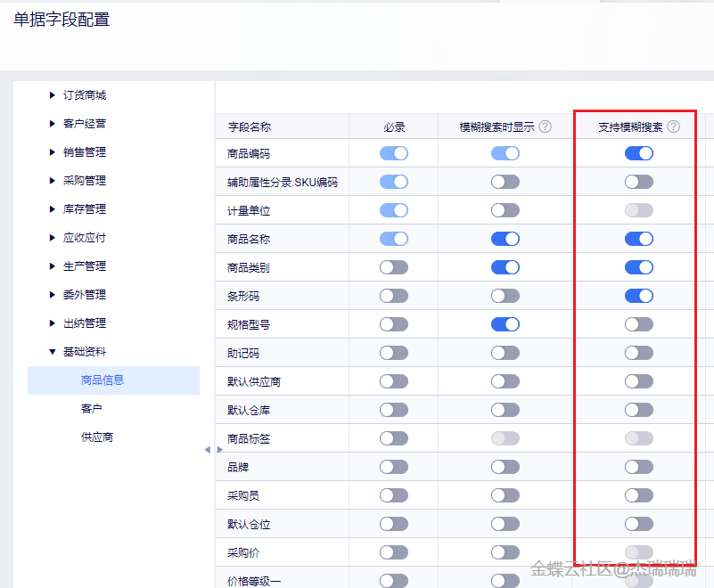Toggle 支持模糊搜索 for 商品编码
The height and width of the screenshot is (588, 714).
coord(639,153)
